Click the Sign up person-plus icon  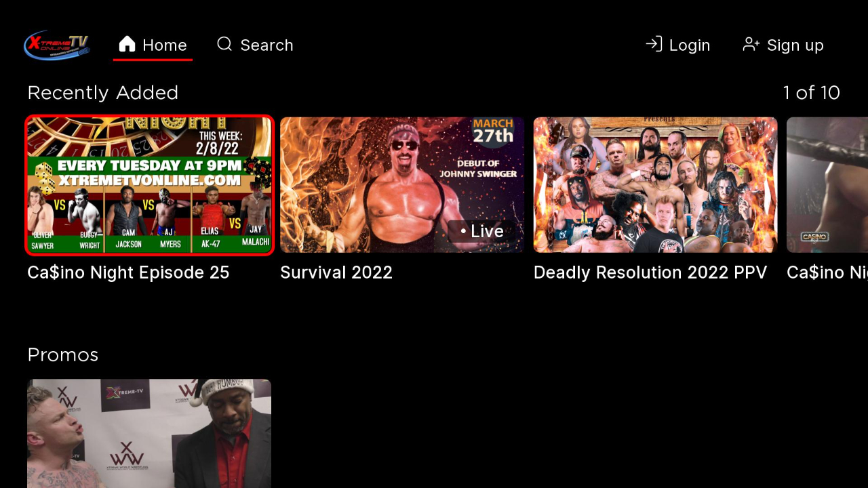(751, 43)
